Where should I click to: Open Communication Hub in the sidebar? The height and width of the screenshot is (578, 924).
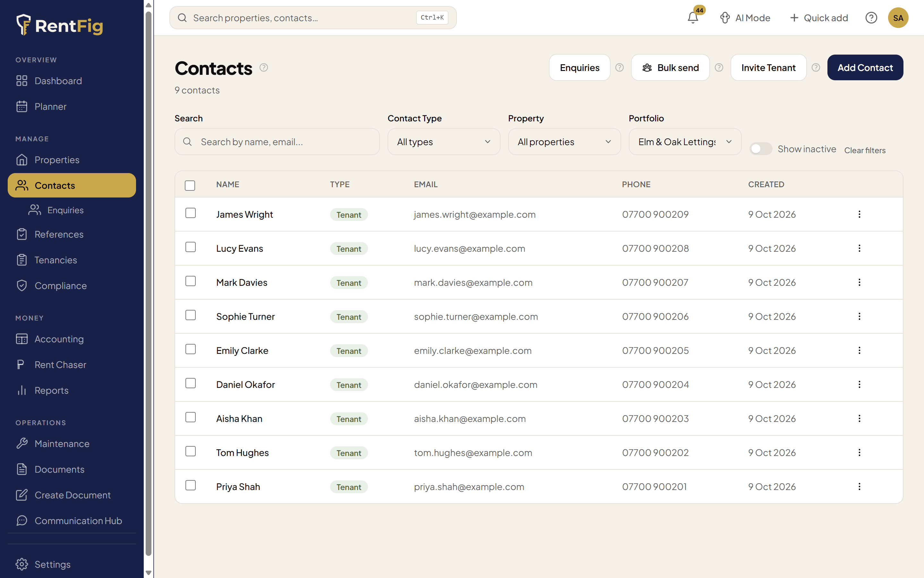(x=72, y=521)
